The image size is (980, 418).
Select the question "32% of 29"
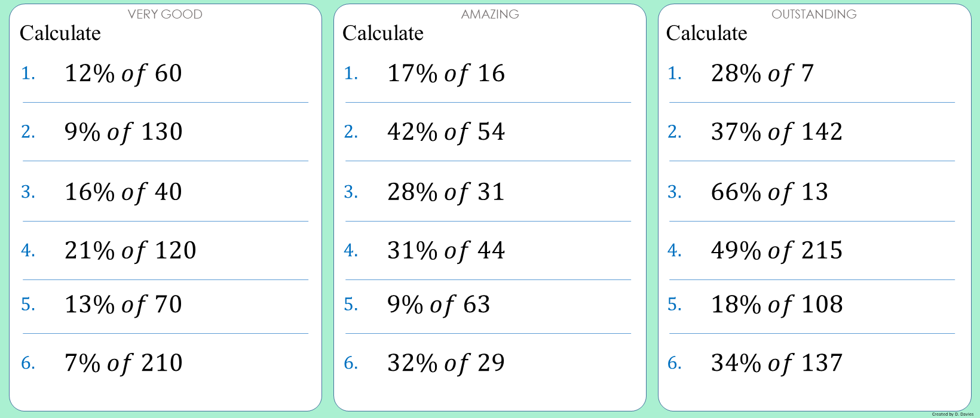[x=446, y=363]
